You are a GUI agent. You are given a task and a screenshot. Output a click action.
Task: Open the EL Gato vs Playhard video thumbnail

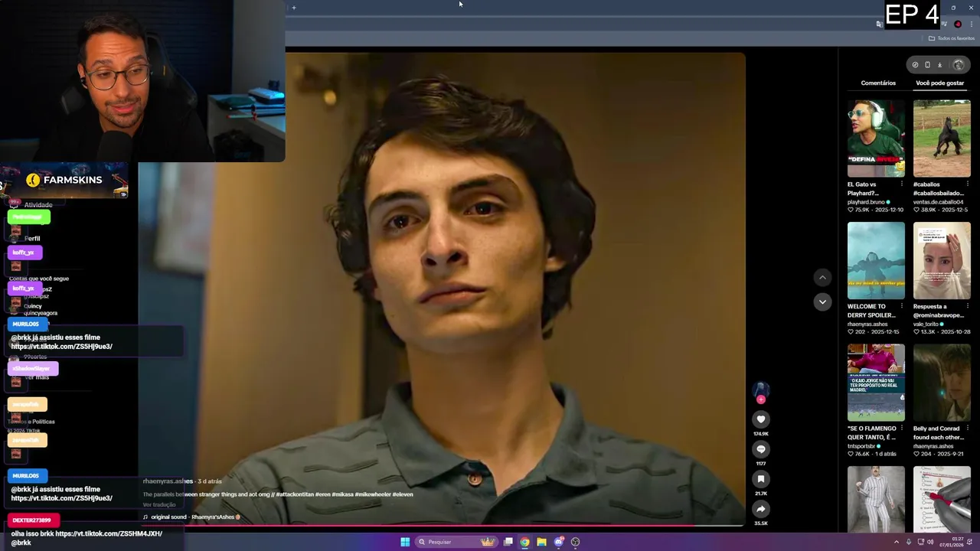tap(876, 139)
